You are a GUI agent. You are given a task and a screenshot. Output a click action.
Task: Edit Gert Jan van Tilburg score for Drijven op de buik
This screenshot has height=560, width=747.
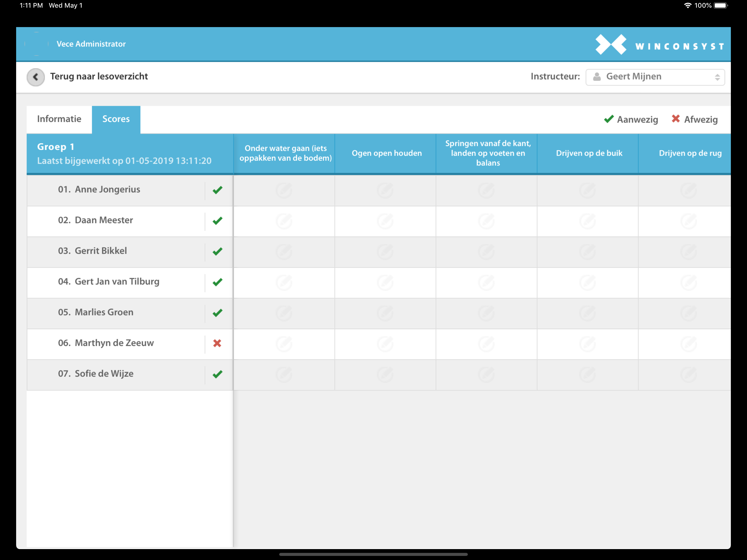pyautogui.click(x=588, y=283)
